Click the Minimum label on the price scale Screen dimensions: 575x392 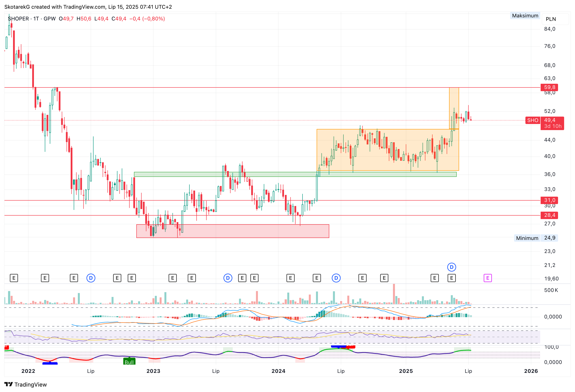[x=527, y=238]
